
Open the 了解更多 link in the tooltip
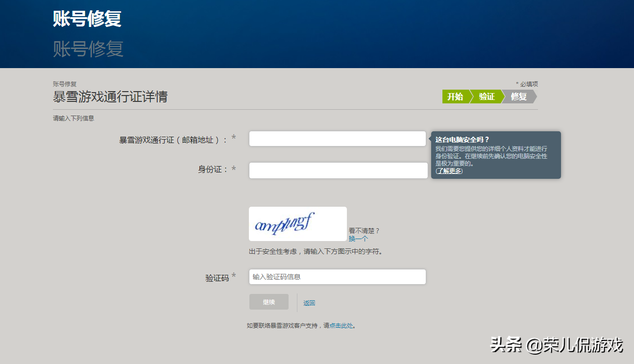(449, 171)
